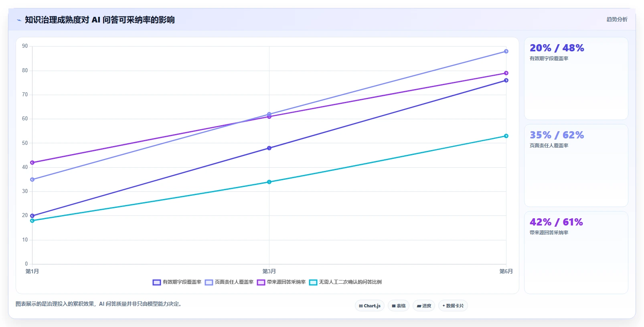Hide the 页面责任人覆盖率 series via legend text
This screenshot has width=644, height=327.
tap(234, 282)
